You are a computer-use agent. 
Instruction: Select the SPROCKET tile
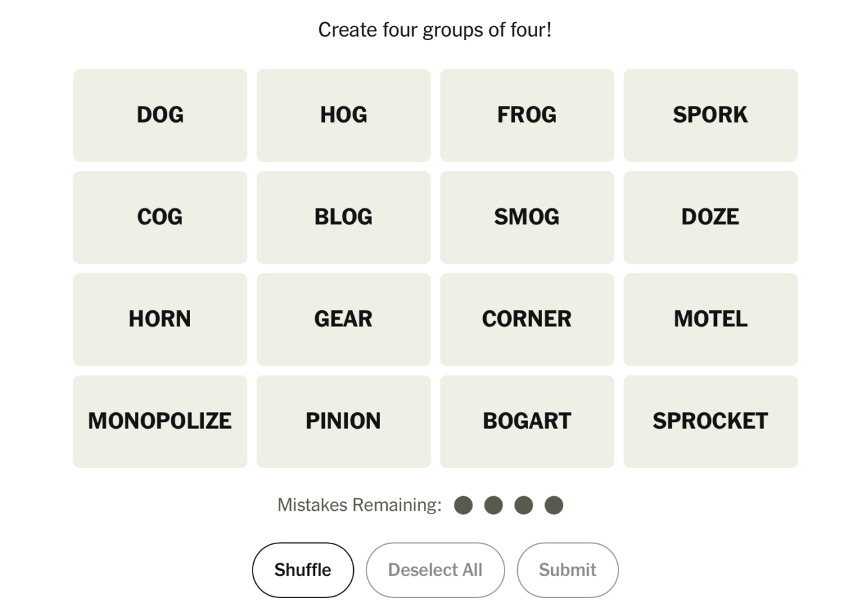(710, 421)
